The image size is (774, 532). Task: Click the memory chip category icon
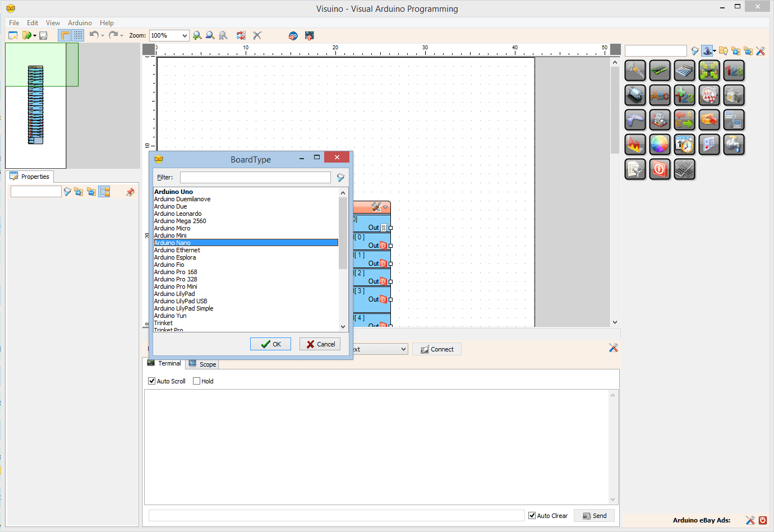[660, 71]
